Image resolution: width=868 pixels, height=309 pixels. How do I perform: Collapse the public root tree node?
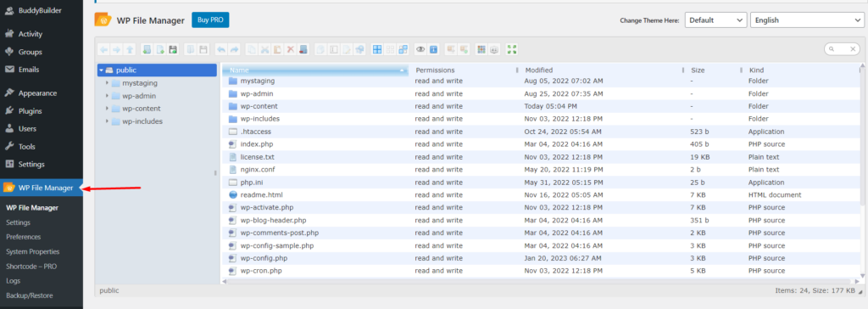pos(102,70)
